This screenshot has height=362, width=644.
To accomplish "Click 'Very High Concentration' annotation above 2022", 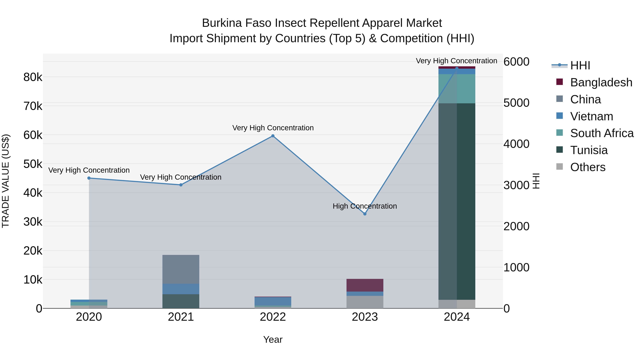I will pyautogui.click(x=273, y=128).
